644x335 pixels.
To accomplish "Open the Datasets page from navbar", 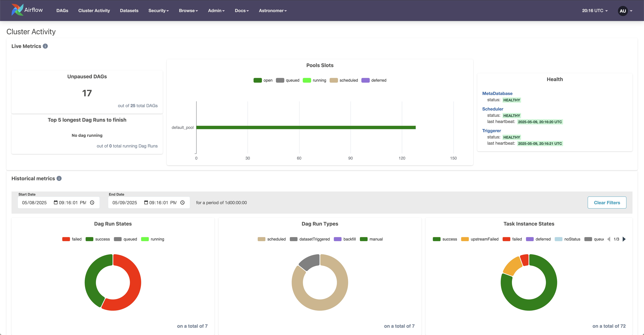I will tap(129, 11).
